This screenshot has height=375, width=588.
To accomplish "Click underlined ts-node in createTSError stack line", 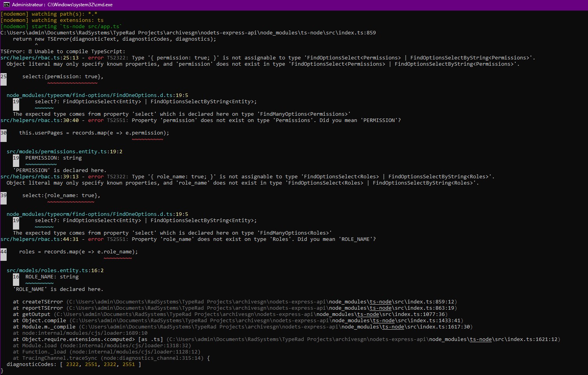I will click(x=381, y=302).
